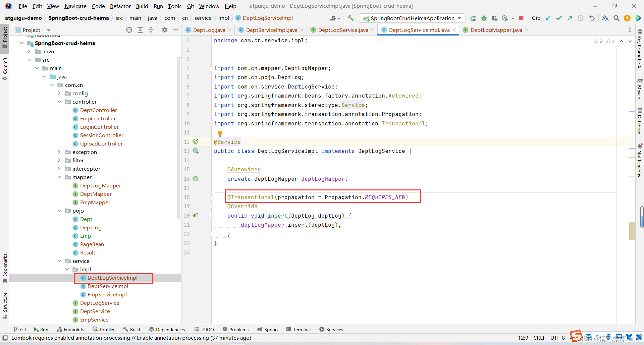Toggle the Structure side panel

point(5,305)
